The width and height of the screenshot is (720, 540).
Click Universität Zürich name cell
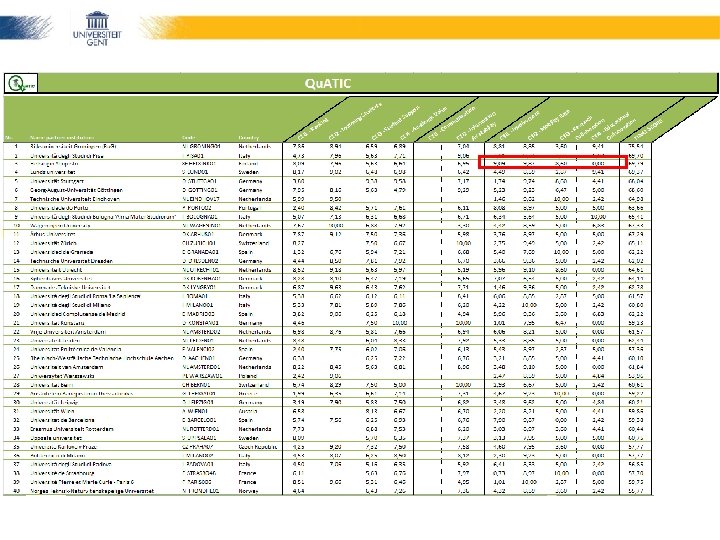[x=53, y=243]
